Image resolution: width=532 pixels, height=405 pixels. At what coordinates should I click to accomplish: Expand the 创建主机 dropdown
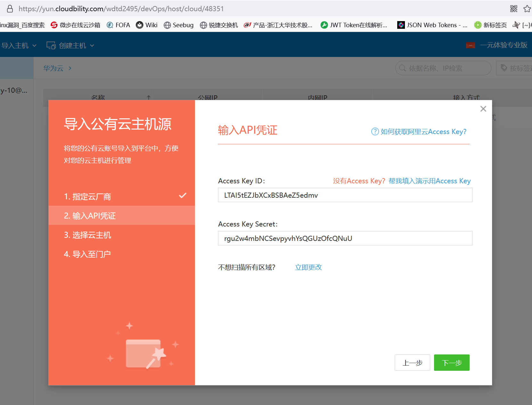pos(70,45)
